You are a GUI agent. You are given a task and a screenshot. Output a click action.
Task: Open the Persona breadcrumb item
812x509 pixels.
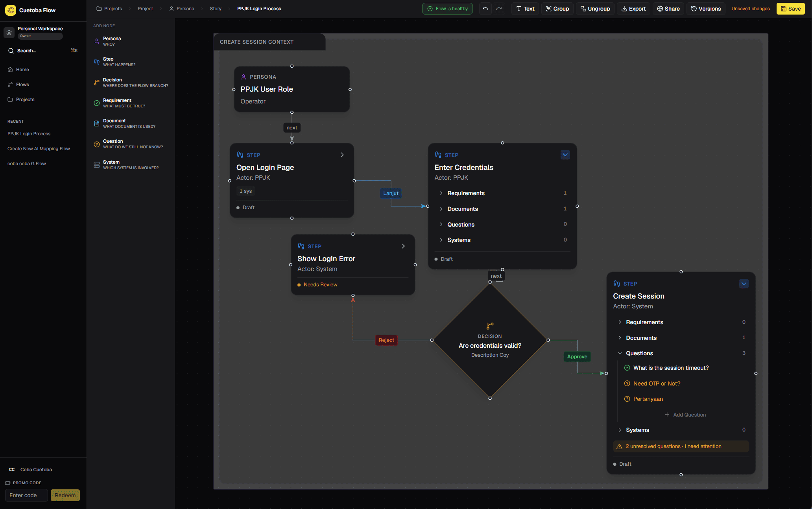[x=181, y=9]
